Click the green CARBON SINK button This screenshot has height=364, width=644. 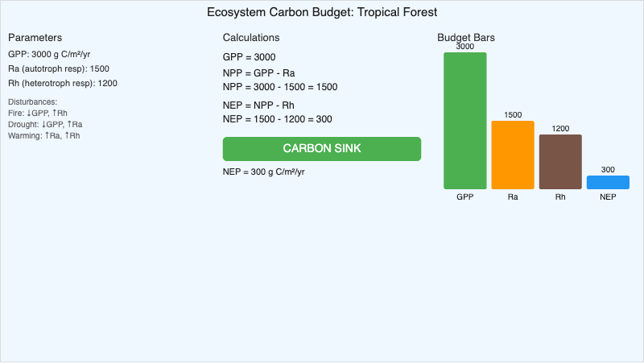pos(321,149)
